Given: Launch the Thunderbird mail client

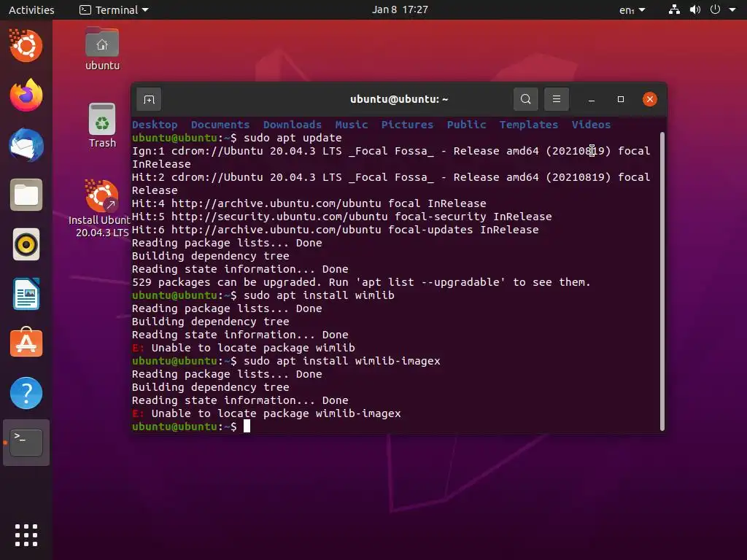Looking at the screenshot, I should (26, 145).
